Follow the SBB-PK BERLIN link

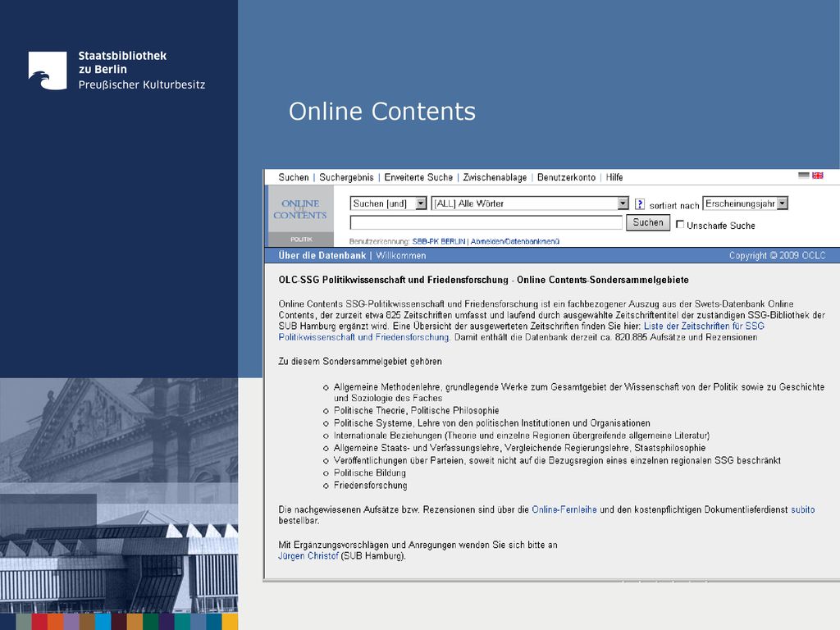coord(439,242)
